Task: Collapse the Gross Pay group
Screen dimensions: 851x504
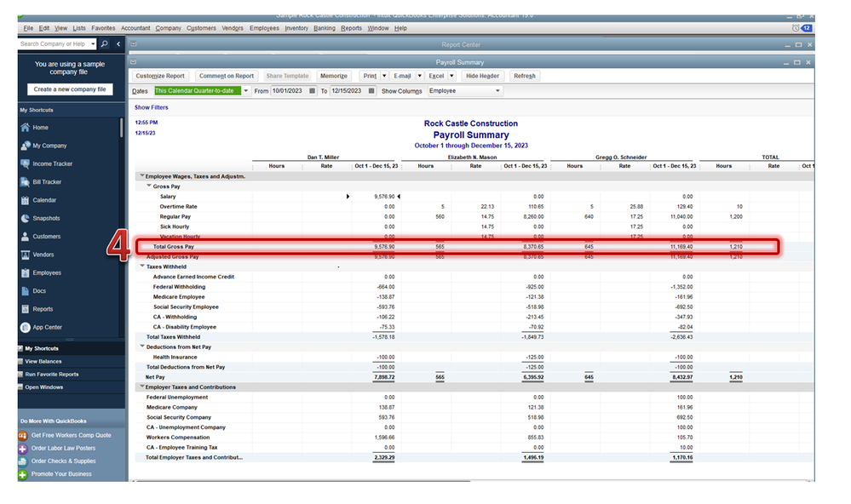Action: click(149, 186)
